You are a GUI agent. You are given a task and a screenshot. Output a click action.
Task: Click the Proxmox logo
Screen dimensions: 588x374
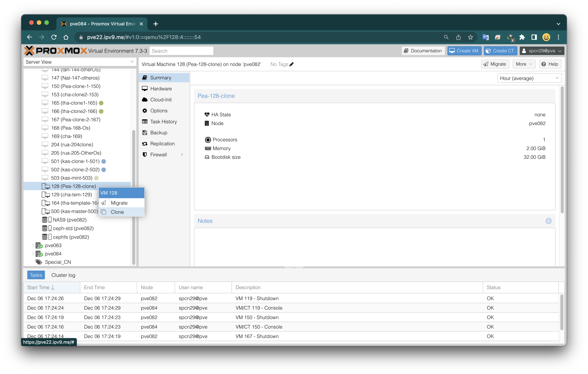(56, 51)
